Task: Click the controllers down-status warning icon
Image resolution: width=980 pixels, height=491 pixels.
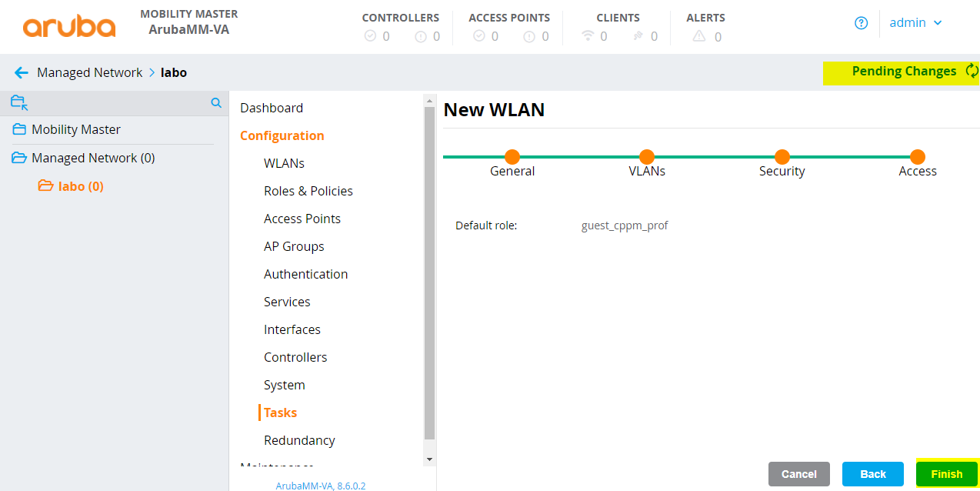Action: point(421,36)
